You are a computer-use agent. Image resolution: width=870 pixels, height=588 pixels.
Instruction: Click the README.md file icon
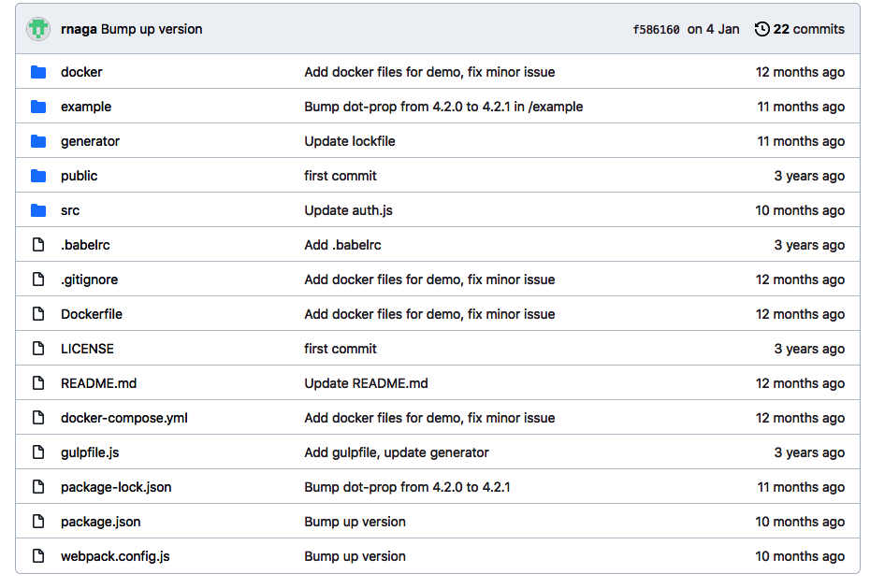tap(37, 383)
